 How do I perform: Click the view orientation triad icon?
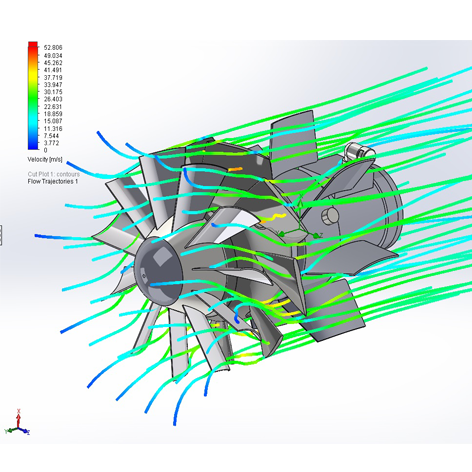[17, 423]
